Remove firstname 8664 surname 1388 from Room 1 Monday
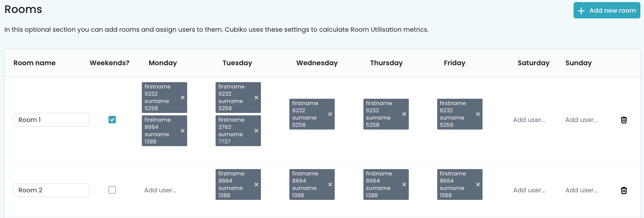The image size is (644, 218). [183, 131]
